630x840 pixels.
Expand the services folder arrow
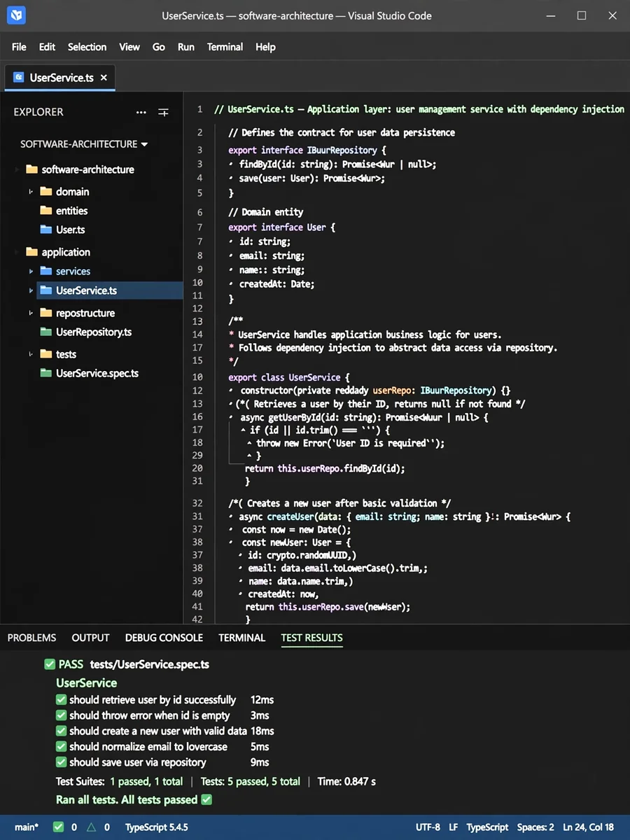pos(31,272)
